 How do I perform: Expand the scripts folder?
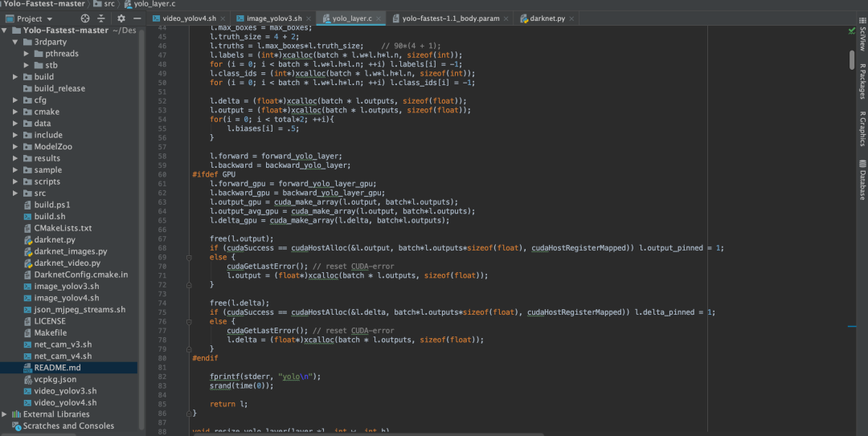tap(15, 181)
